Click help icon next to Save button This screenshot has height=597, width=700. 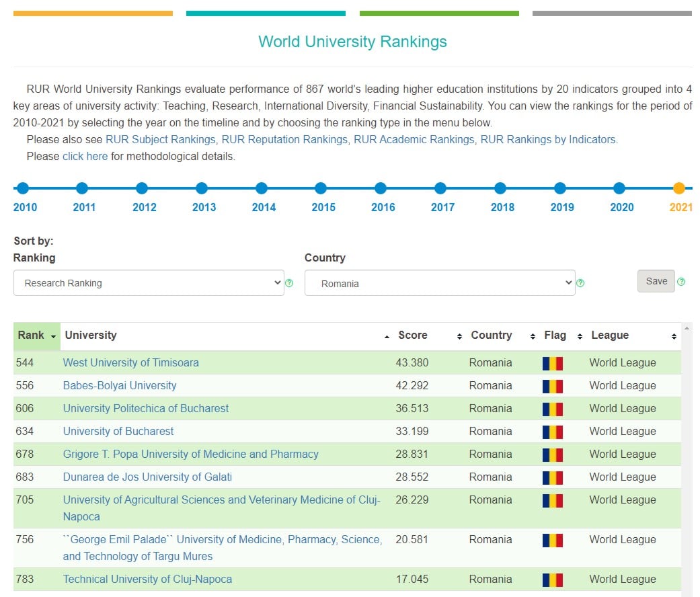[680, 282]
